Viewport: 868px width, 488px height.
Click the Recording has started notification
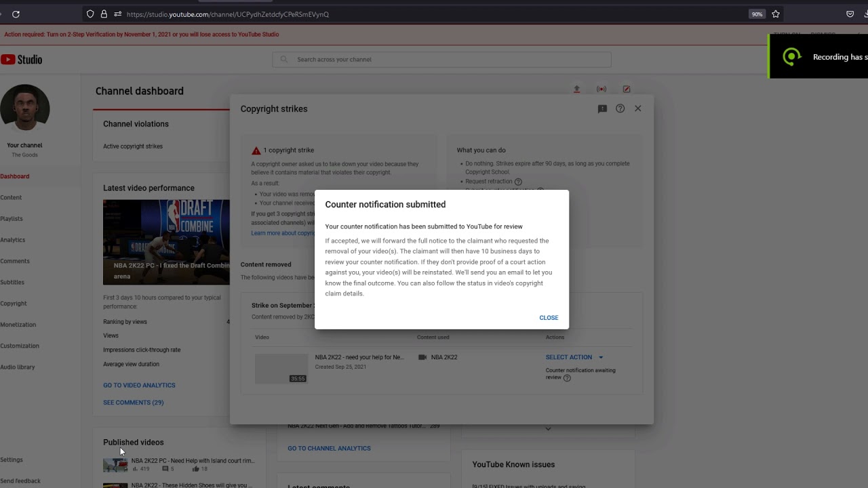pos(818,57)
